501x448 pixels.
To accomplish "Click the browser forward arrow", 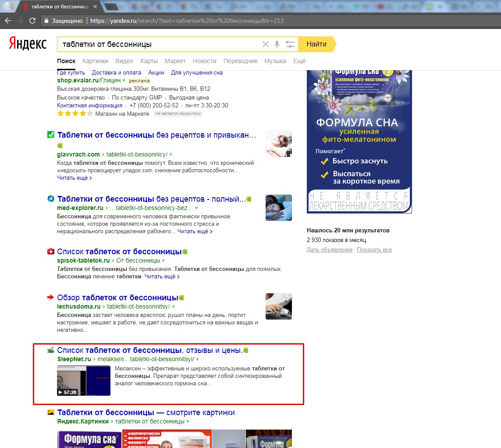I will click(x=20, y=21).
